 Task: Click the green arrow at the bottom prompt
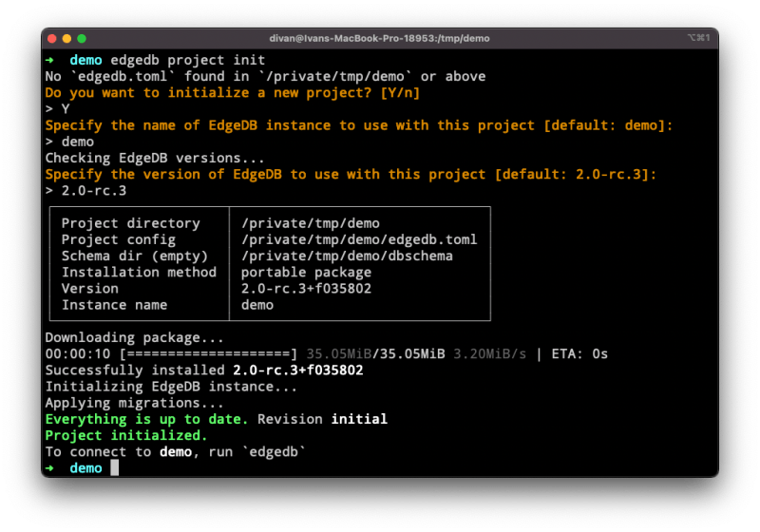[49, 468]
